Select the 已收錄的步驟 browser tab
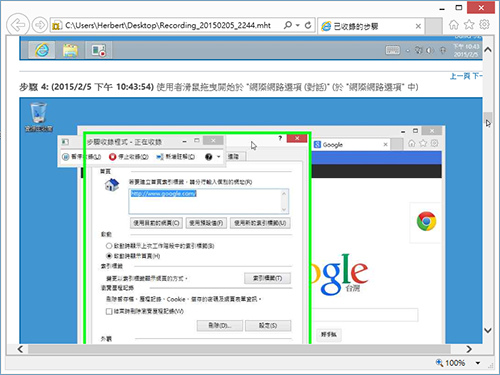Screen dimensions: 500x375 pos(371,26)
